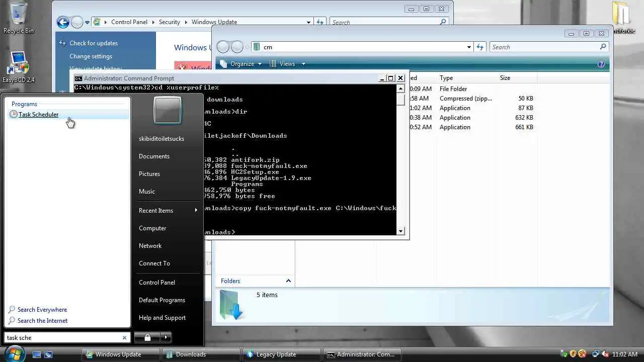Switch to the Legacy Update taskbar button
Image resolution: width=644 pixels, height=362 pixels.
tap(281, 354)
